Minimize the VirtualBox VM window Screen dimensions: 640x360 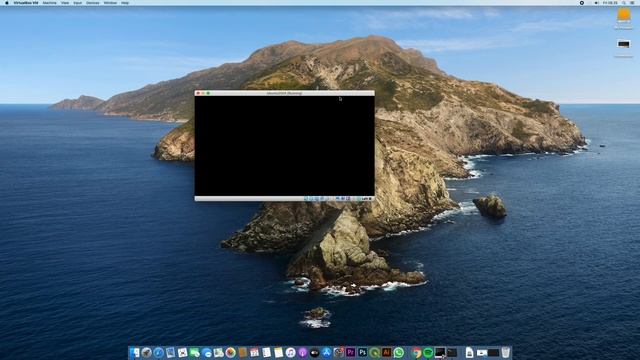click(x=203, y=93)
